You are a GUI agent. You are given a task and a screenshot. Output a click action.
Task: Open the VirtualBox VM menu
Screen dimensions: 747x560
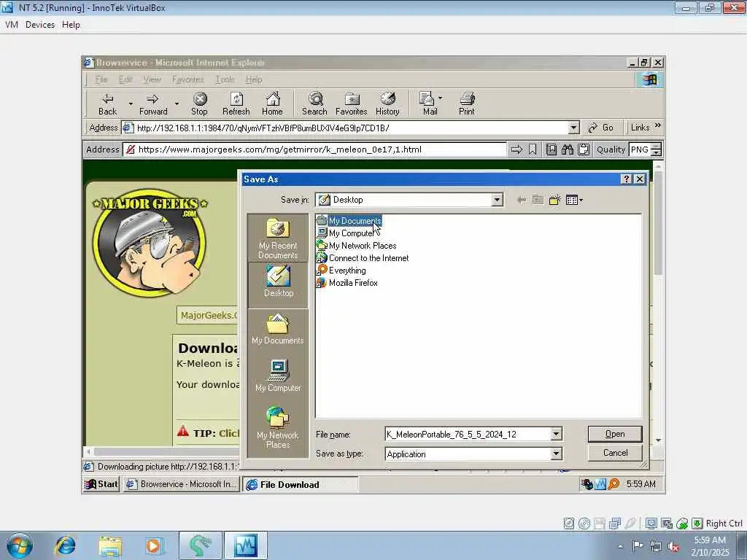coord(12,25)
